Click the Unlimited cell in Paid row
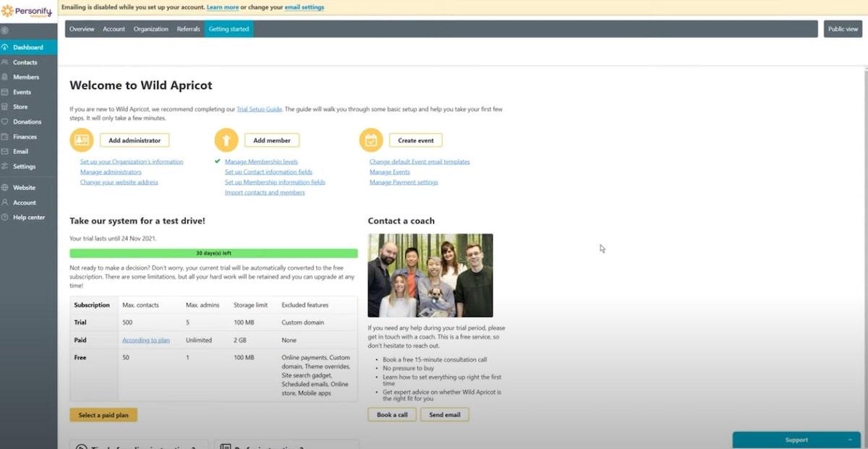The width and height of the screenshot is (868, 449). (199, 340)
